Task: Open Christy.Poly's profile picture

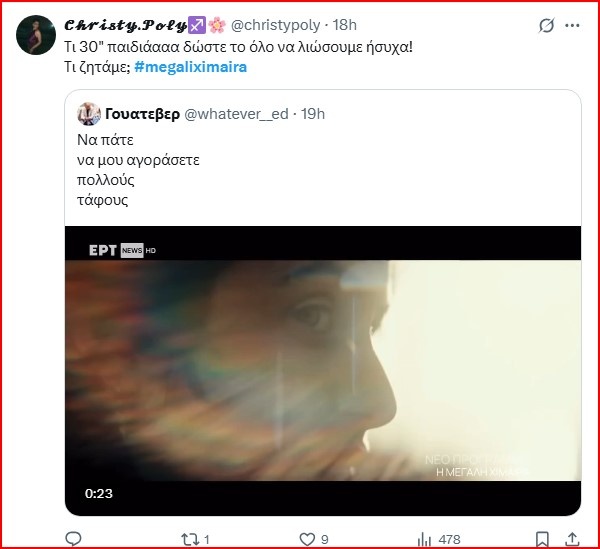Action: pyautogui.click(x=36, y=35)
